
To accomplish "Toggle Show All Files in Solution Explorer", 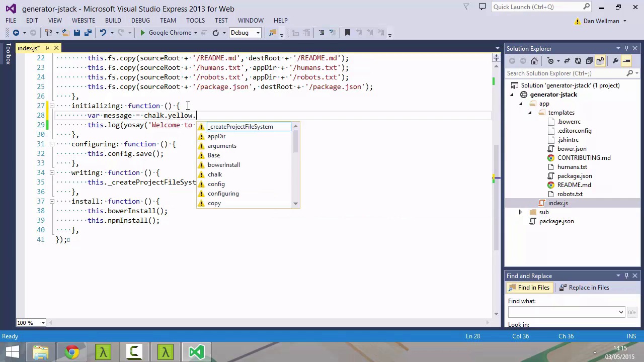I will pos(600,61).
